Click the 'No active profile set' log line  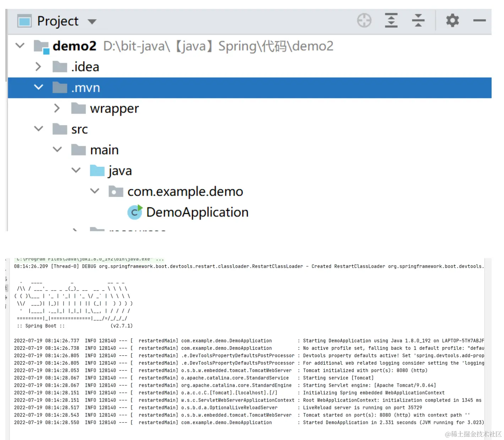[249, 348]
